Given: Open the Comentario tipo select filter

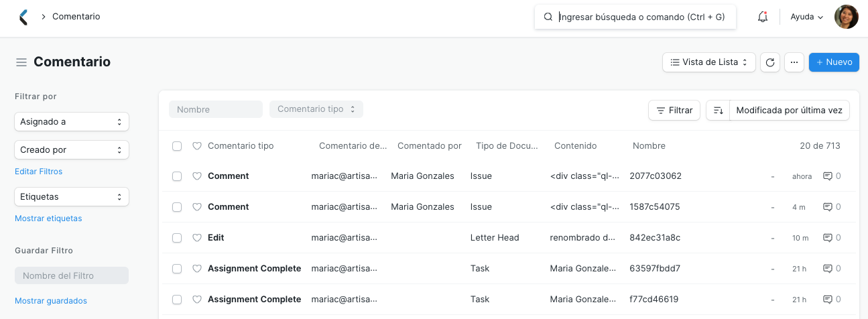Looking at the screenshot, I should (316, 109).
